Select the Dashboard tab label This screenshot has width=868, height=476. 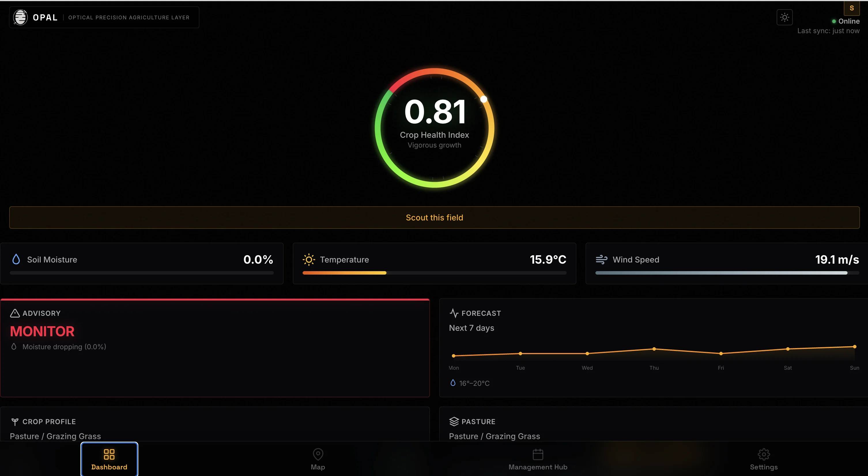tap(109, 467)
